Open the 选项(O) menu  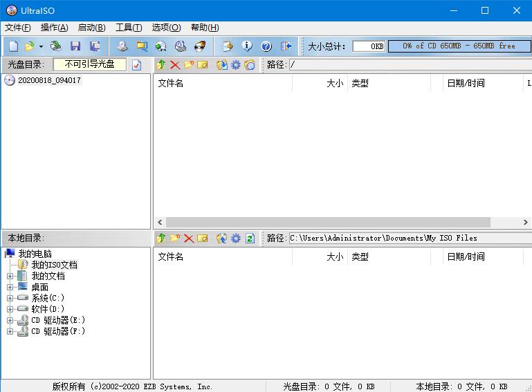166,28
